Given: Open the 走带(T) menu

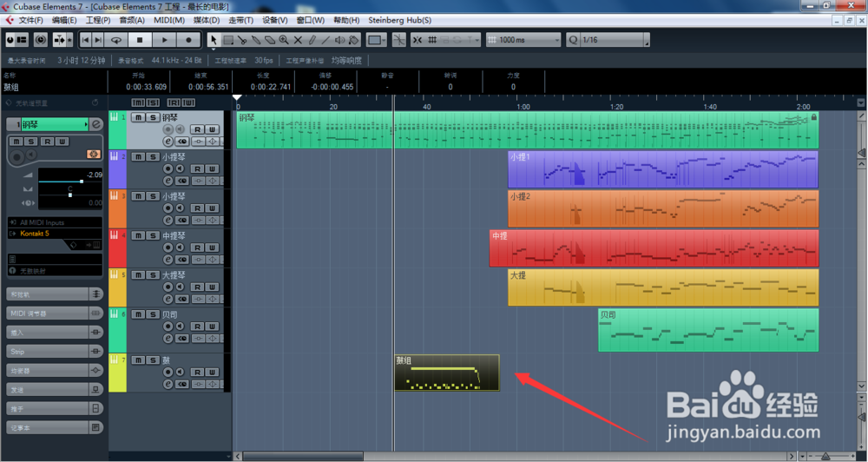Looking at the screenshot, I should 240,20.
